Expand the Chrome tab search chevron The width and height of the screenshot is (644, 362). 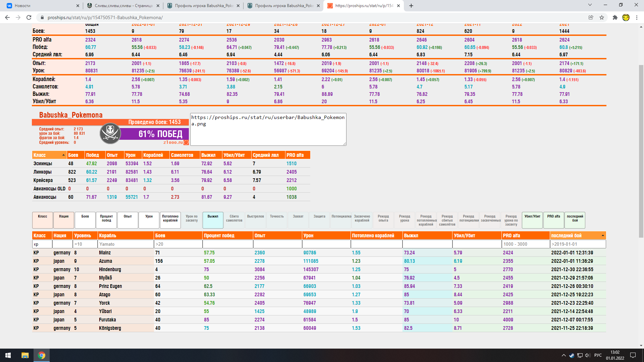point(590,5)
